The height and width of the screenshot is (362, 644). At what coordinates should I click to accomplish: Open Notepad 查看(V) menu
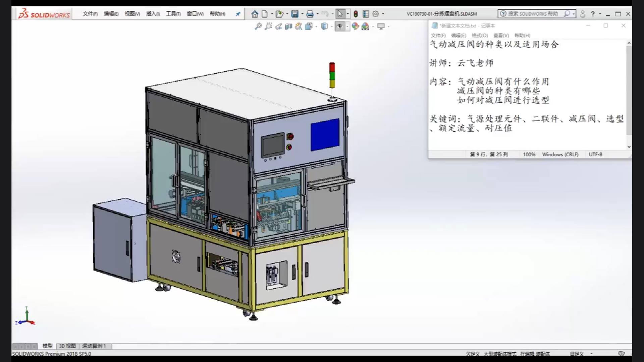(x=501, y=36)
